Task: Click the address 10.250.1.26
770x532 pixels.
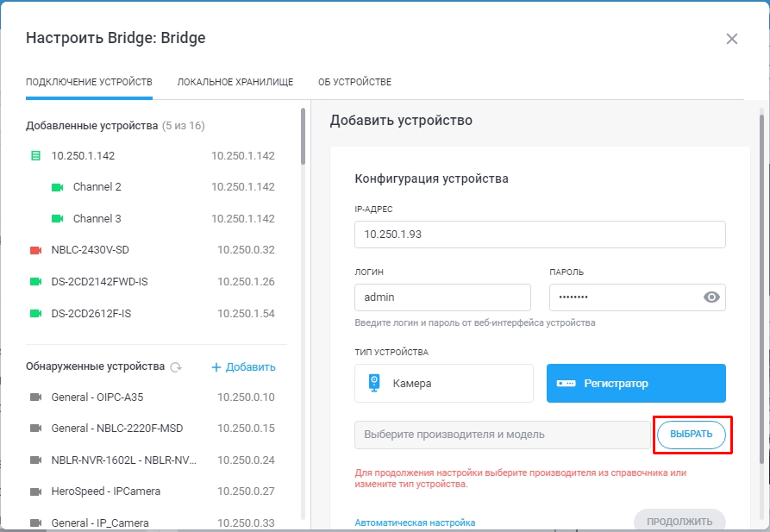Action: point(246,281)
